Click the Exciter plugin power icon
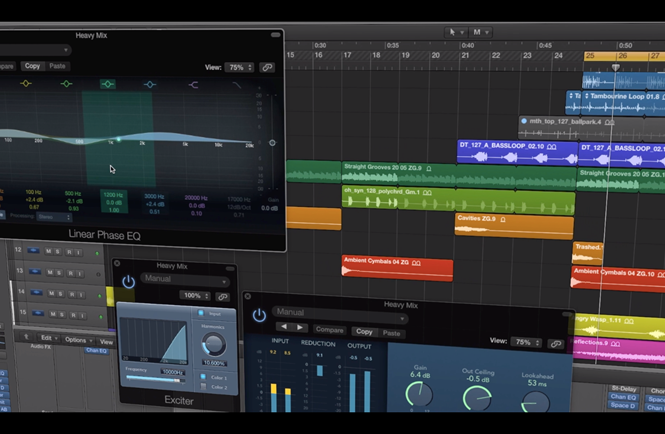 (128, 282)
